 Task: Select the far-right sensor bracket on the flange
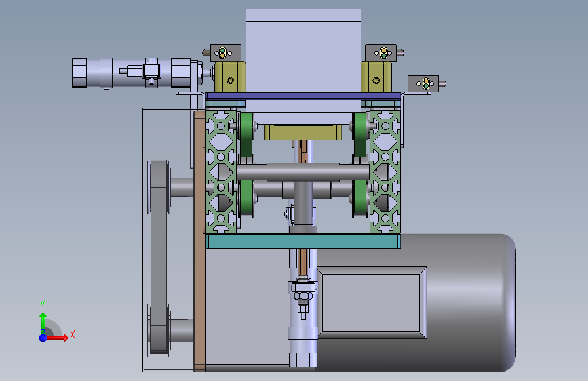(423, 83)
